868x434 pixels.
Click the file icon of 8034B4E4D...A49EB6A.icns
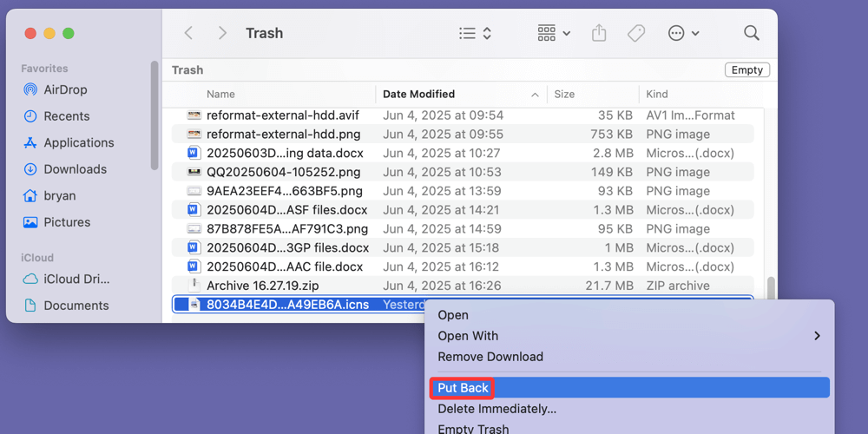click(194, 305)
